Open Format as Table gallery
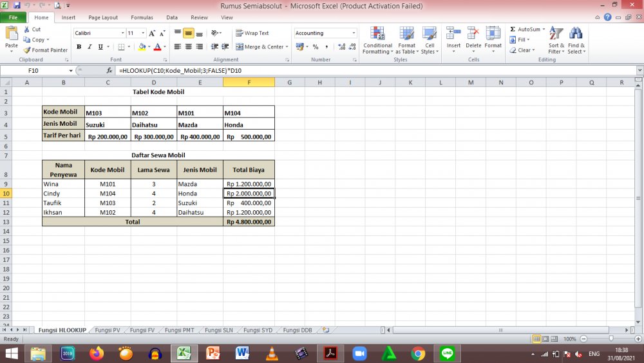Viewport: 644px width, 363px height. click(406, 40)
